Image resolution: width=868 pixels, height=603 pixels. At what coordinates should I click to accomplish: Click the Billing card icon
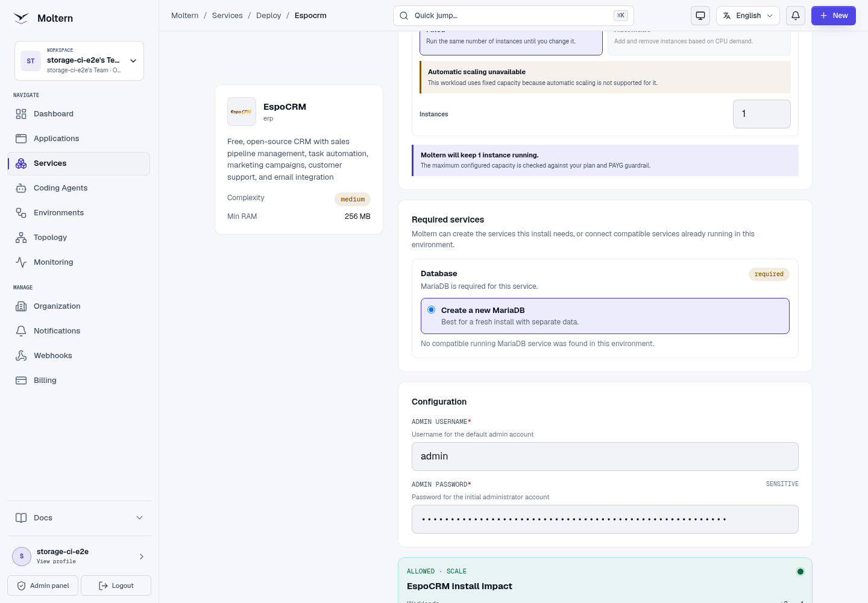pyautogui.click(x=21, y=380)
